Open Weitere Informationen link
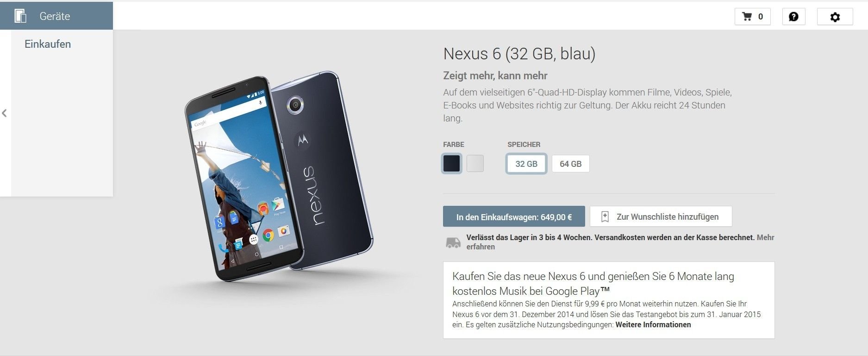The height and width of the screenshot is (356, 868). [653, 324]
